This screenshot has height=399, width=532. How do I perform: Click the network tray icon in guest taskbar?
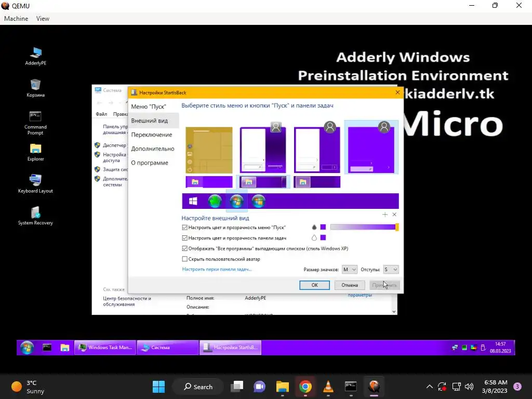click(455, 348)
